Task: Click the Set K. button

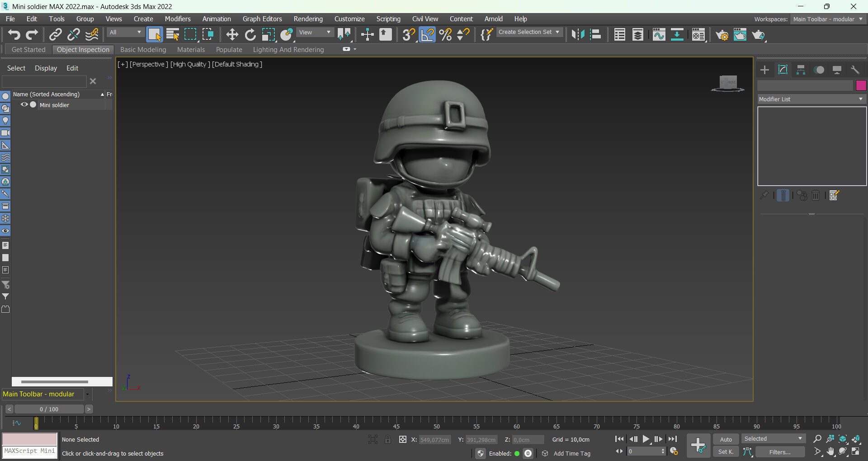Action: point(726,452)
